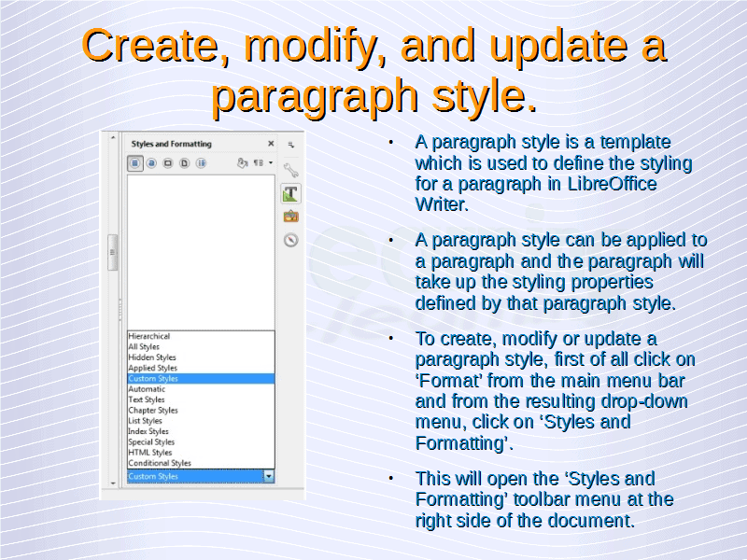Select the List Styles icon
This screenshot has height=560, width=747.
pyautogui.click(x=202, y=163)
